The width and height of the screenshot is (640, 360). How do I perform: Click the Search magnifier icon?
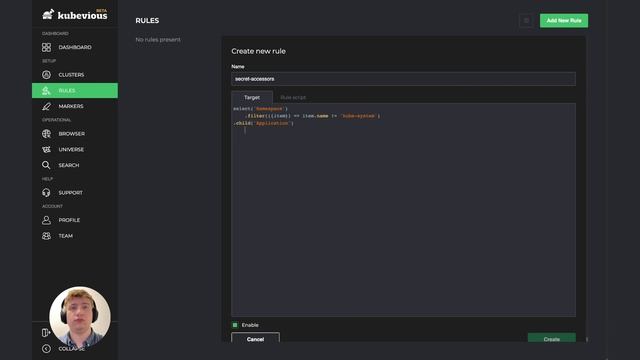click(46, 165)
